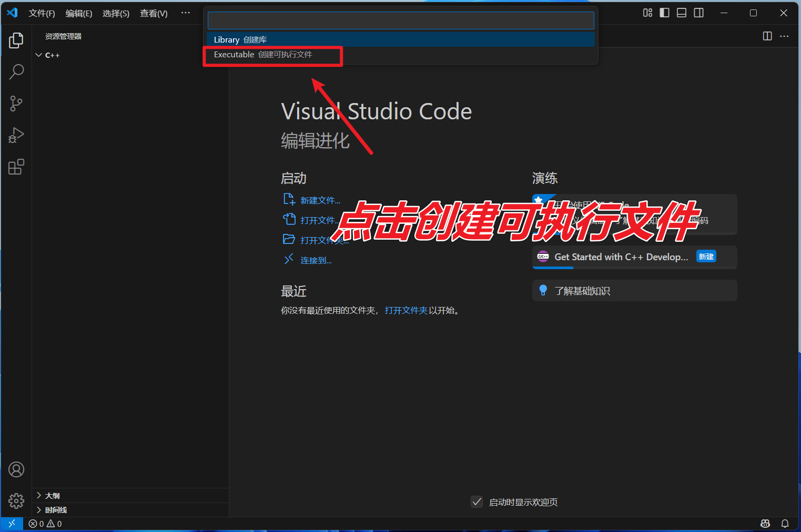Uncheck the show welcome page on startup checkbox

pyautogui.click(x=476, y=502)
